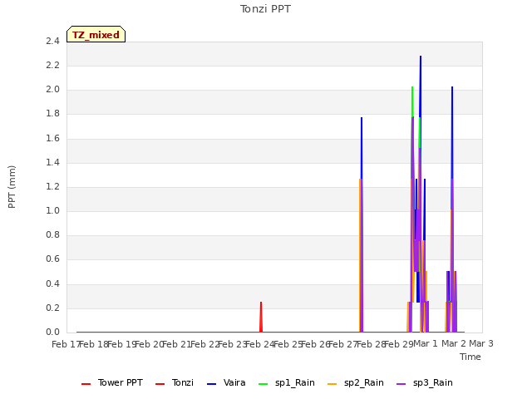532x399 pixels.
Task: Click the blue Vaira spike near Feb 27
Action: [362, 146]
